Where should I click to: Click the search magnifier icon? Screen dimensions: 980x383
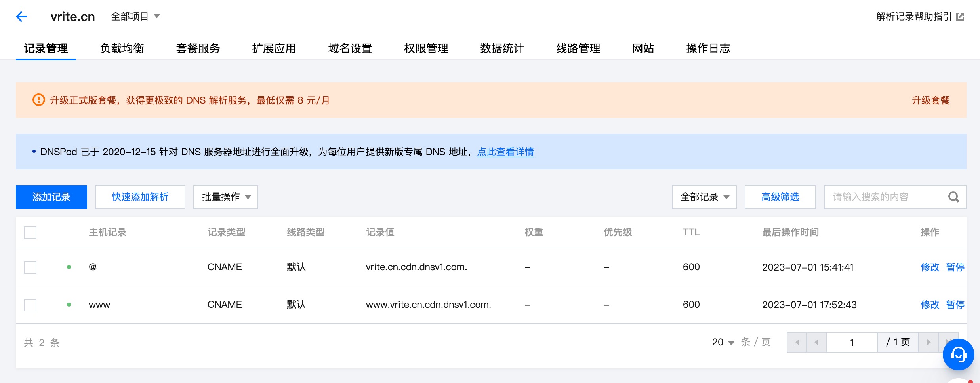[953, 197]
